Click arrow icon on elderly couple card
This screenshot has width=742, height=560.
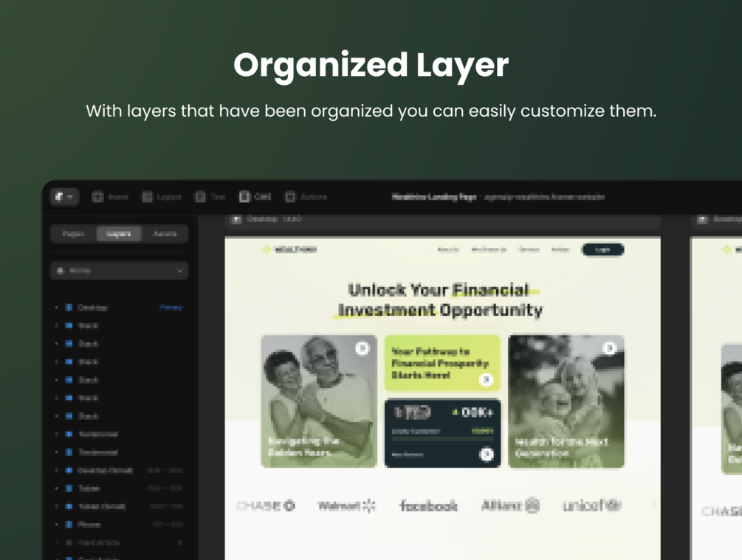coord(363,348)
